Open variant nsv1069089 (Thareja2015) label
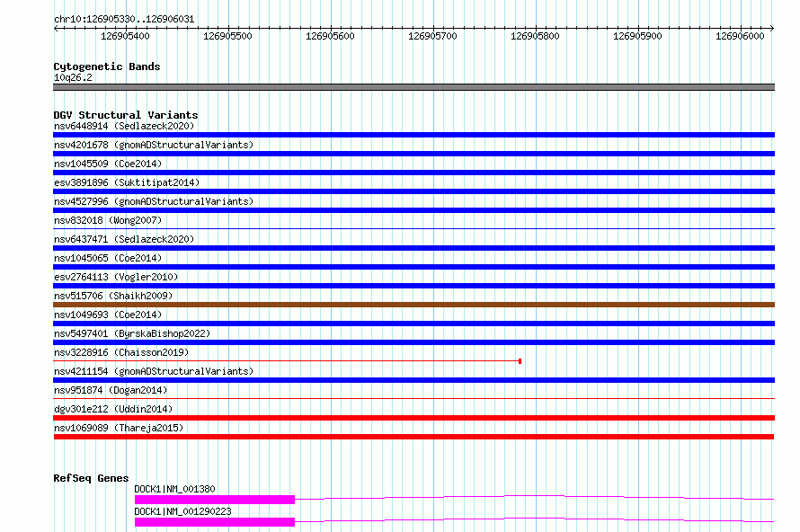800x532 pixels. tap(119, 428)
